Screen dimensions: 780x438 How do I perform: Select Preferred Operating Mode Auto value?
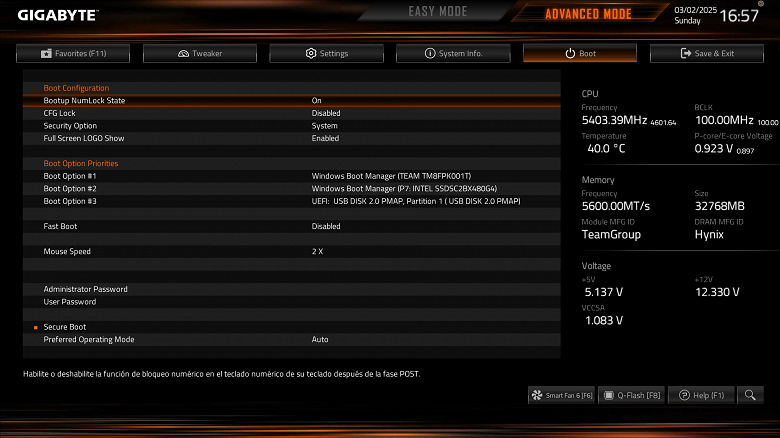coord(320,339)
